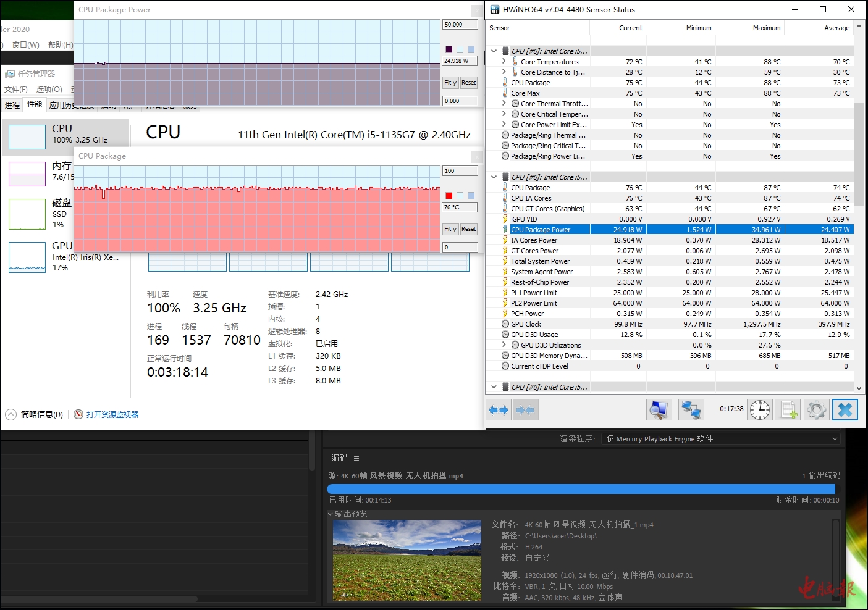Click the collapse columns arrows button in HWiNFO
Screen dimensions: 868x610
(525, 410)
